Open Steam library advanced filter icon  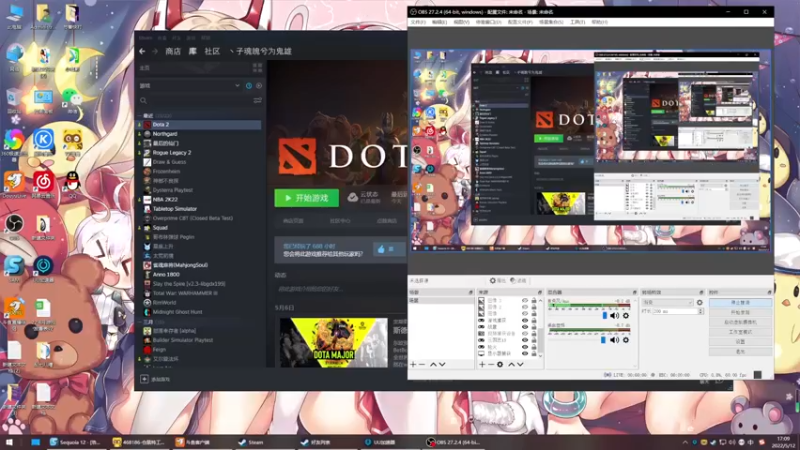coord(258,101)
